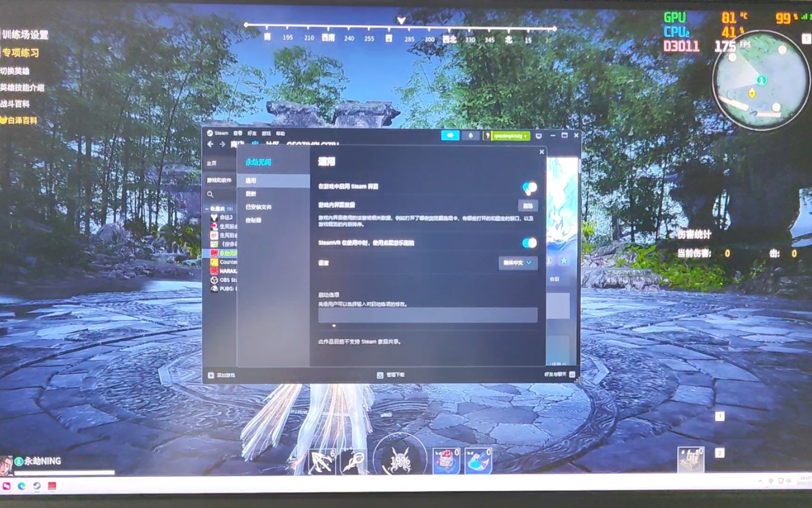Click into the launch options text field

[x=428, y=315]
